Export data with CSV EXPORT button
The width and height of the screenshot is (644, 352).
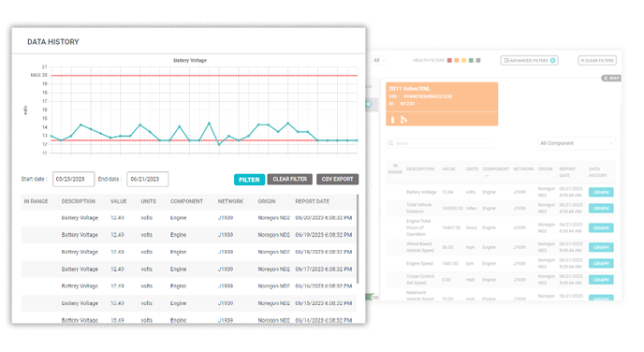click(337, 179)
